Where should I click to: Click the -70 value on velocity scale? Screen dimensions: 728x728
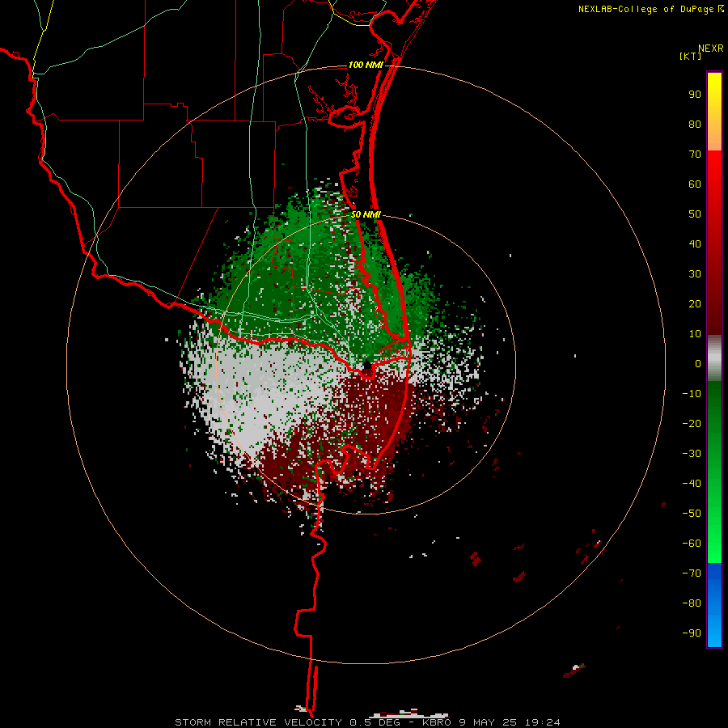(692, 573)
